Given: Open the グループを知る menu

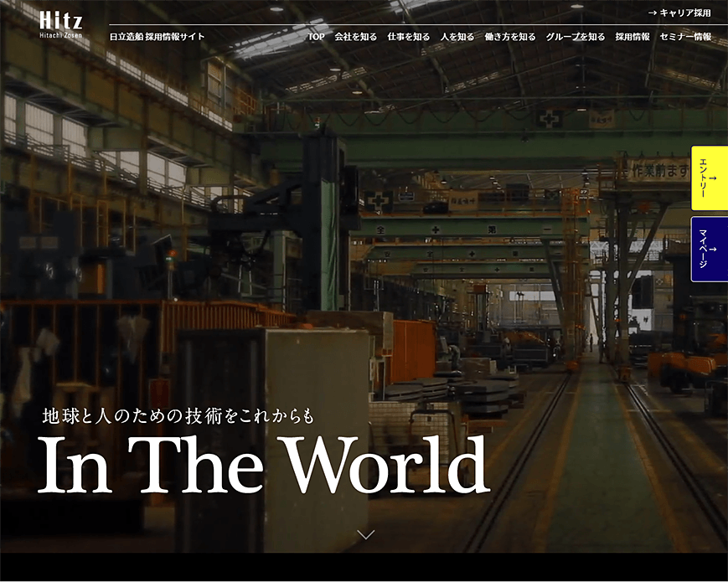Looking at the screenshot, I should (575, 37).
